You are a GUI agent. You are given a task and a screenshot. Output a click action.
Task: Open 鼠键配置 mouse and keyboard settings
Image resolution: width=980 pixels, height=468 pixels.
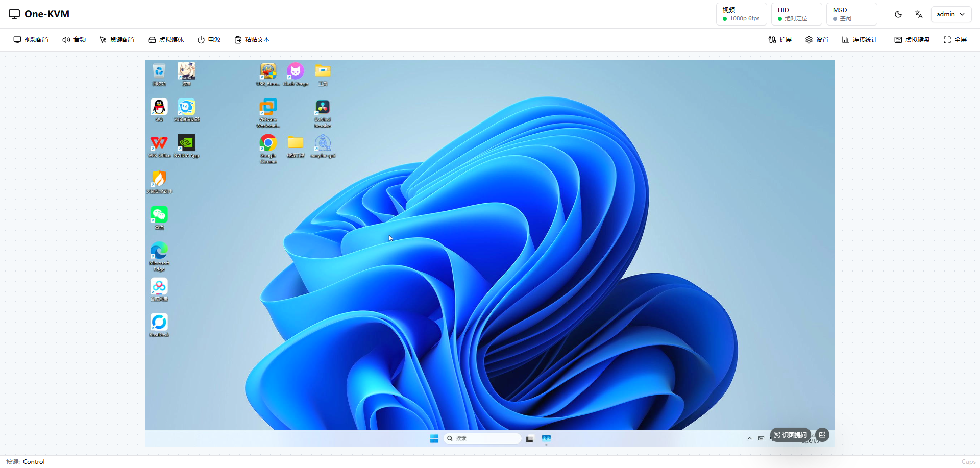[x=117, y=40]
